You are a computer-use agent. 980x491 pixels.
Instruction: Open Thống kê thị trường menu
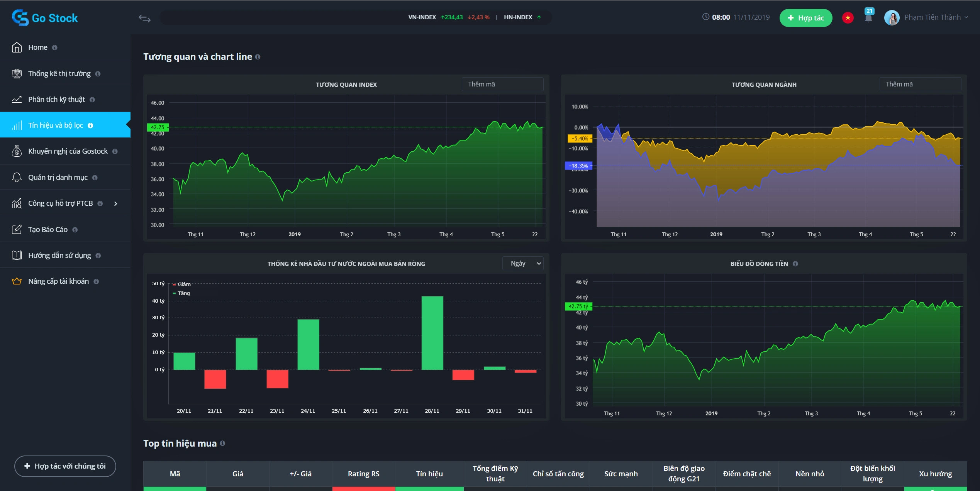[x=59, y=73]
